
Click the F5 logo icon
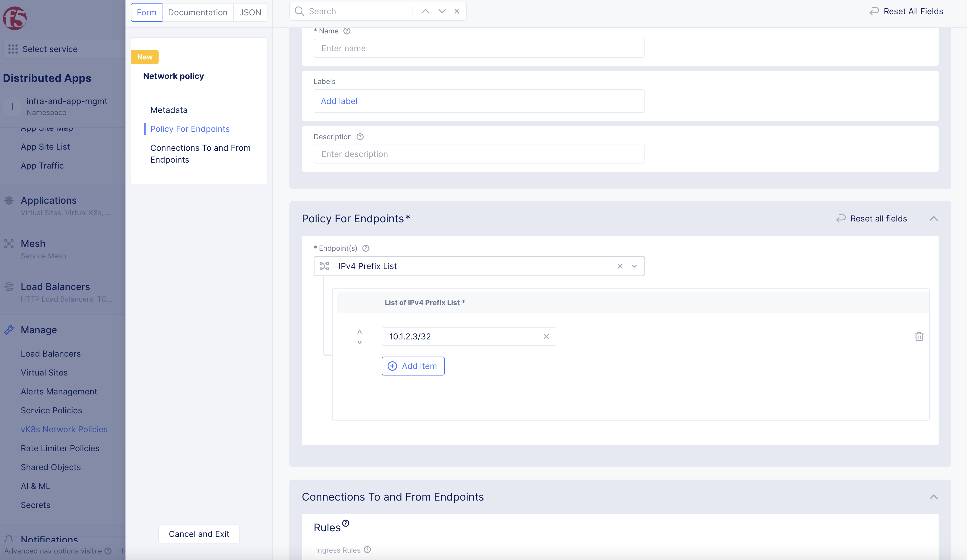click(14, 18)
